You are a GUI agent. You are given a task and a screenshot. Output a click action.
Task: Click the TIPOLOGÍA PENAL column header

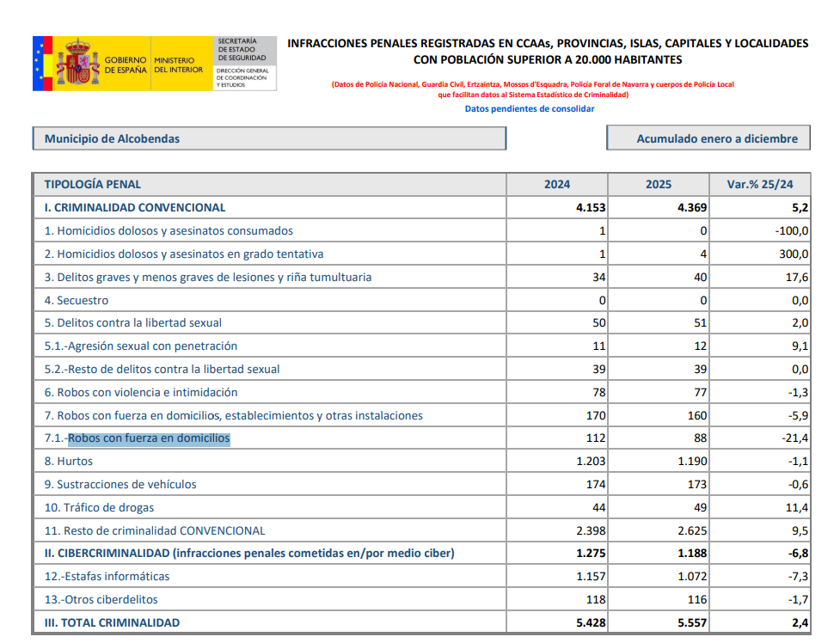coord(93,184)
